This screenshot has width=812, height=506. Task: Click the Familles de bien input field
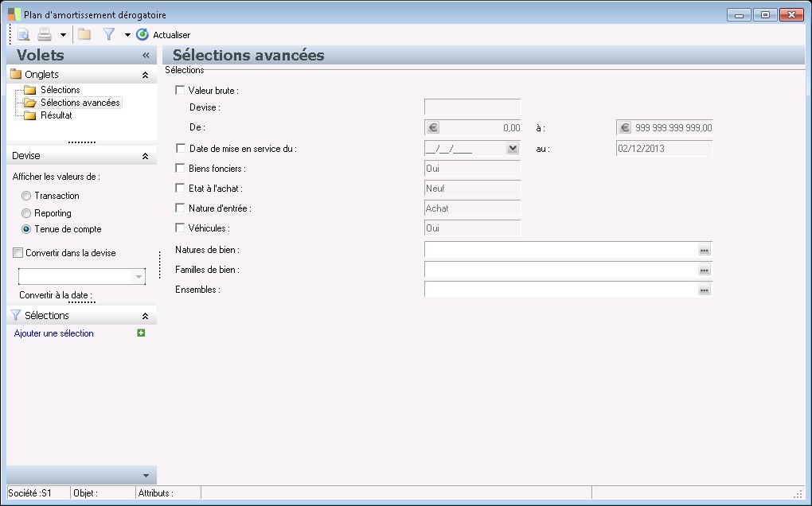click(x=561, y=270)
